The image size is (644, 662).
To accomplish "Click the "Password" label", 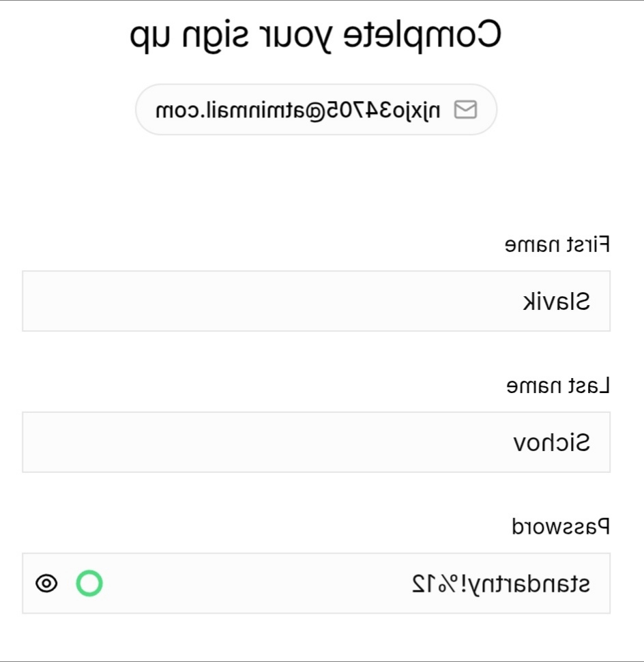I will (x=560, y=527).
